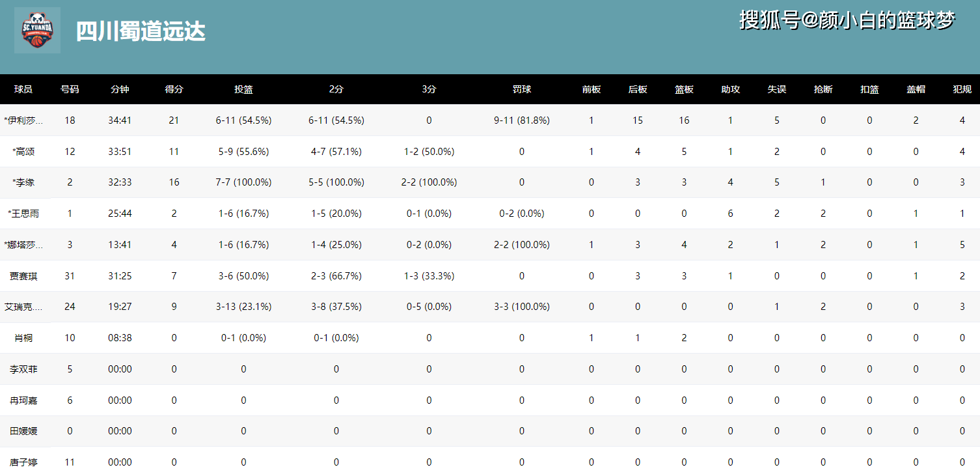Click player name 肖桐
The height and width of the screenshot is (476, 980).
tap(23, 338)
